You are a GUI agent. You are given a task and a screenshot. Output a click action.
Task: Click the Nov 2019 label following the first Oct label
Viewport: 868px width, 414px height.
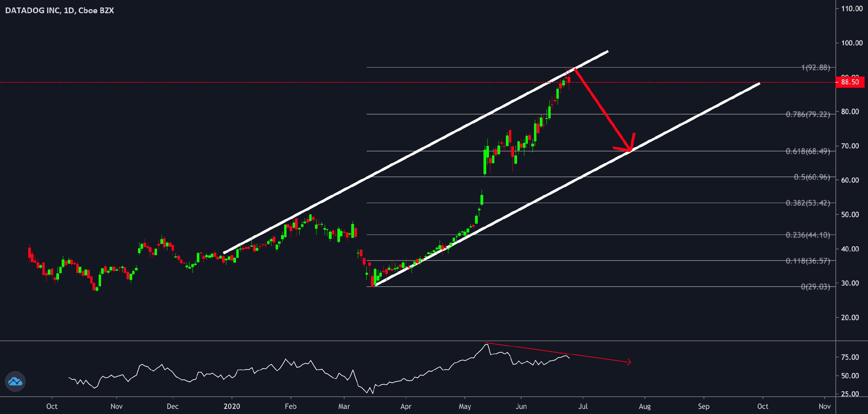(117, 406)
